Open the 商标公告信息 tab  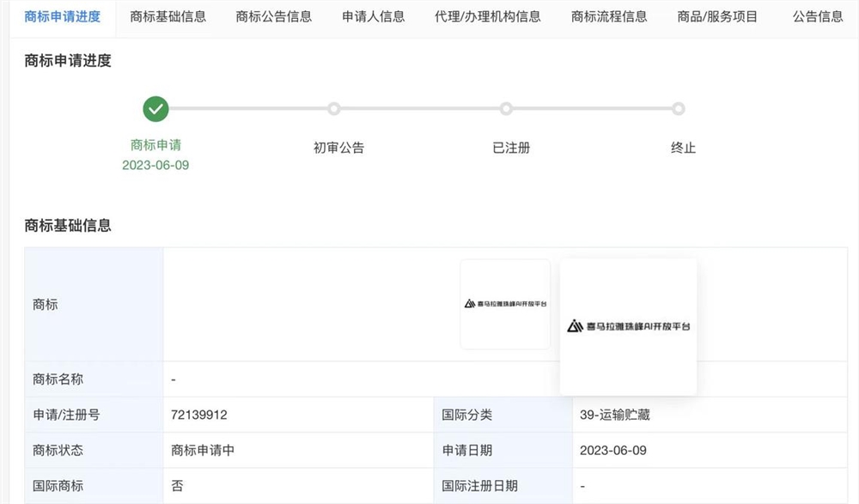click(275, 15)
